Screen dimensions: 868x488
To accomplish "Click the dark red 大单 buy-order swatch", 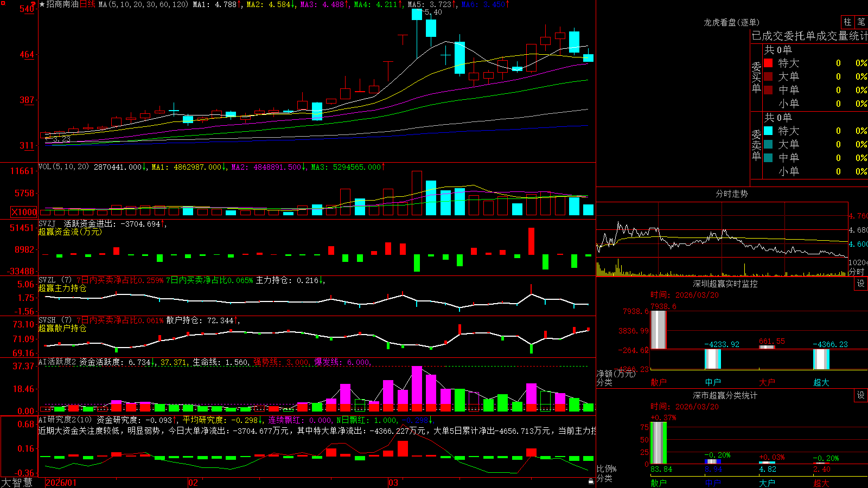I will 768,76.
